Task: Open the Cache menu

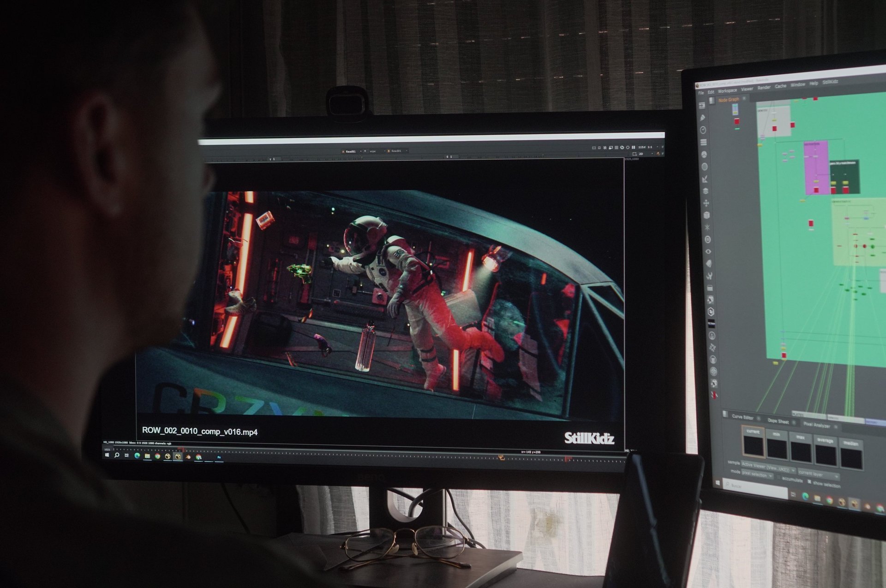Action: tap(780, 86)
